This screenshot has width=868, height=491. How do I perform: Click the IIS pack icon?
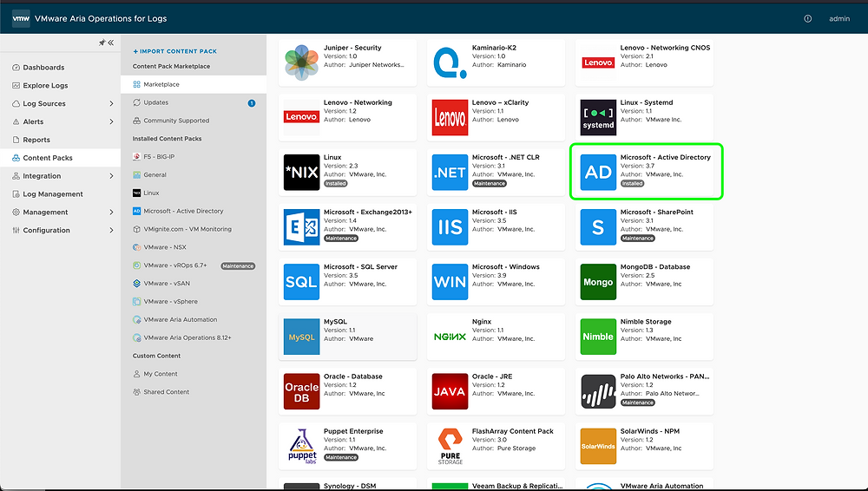click(x=450, y=227)
